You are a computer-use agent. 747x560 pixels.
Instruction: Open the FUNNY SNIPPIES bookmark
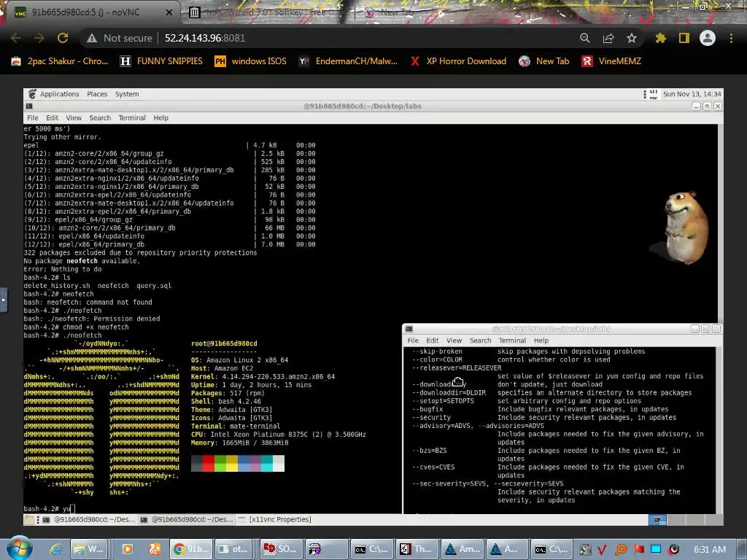(x=161, y=61)
